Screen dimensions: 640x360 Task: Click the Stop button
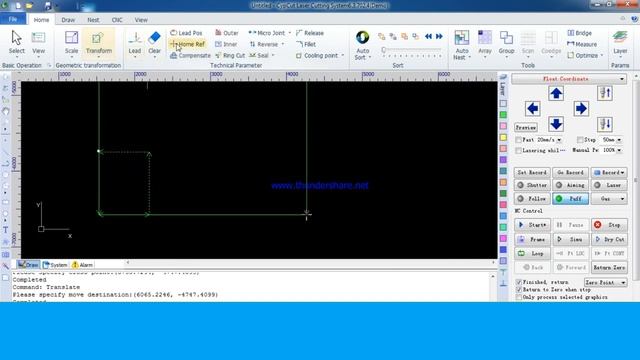pyautogui.click(x=609, y=225)
